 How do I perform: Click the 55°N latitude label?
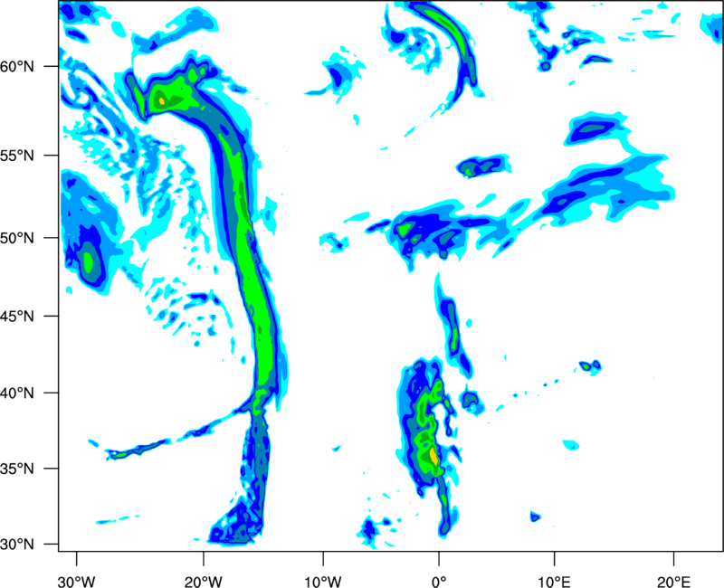click(x=17, y=156)
